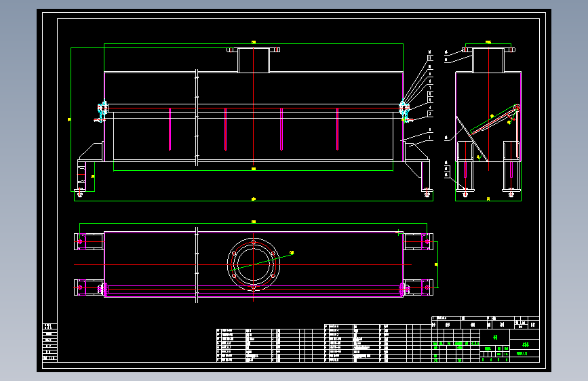Click the break line in the front view
This screenshot has width=588, height=381.
point(197,117)
